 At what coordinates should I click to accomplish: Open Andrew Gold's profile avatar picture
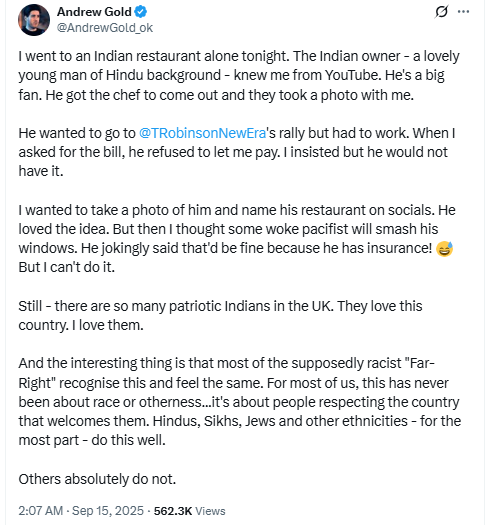tap(34, 20)
